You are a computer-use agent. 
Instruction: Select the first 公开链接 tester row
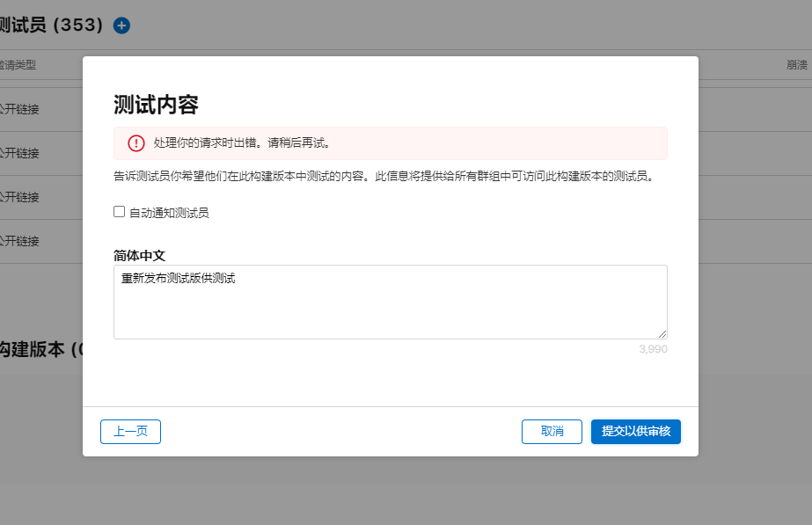(x=19, y=109)
